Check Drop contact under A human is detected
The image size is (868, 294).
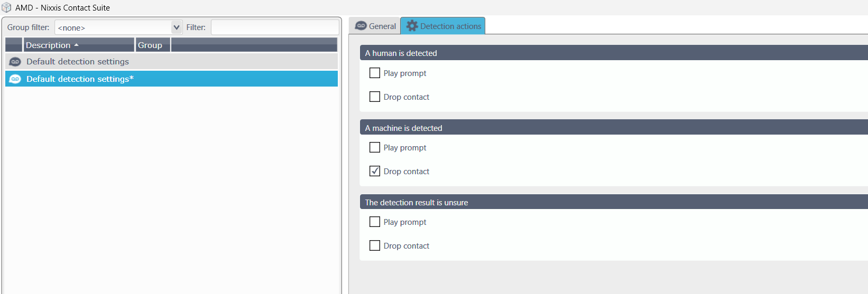tap(375, 97)
